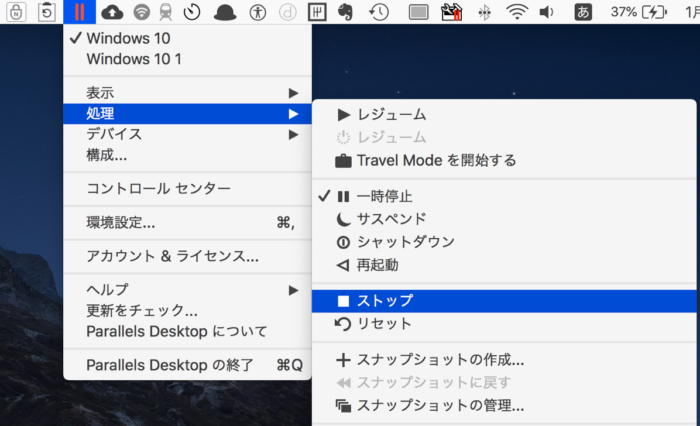
Task: Choose 再起動 to restart the VM
Action: (504, 265)
